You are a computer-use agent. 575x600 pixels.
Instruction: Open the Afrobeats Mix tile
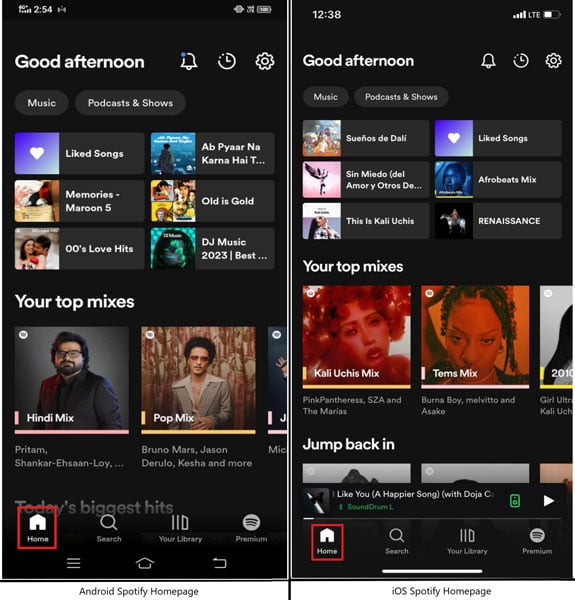click(498, 179)
